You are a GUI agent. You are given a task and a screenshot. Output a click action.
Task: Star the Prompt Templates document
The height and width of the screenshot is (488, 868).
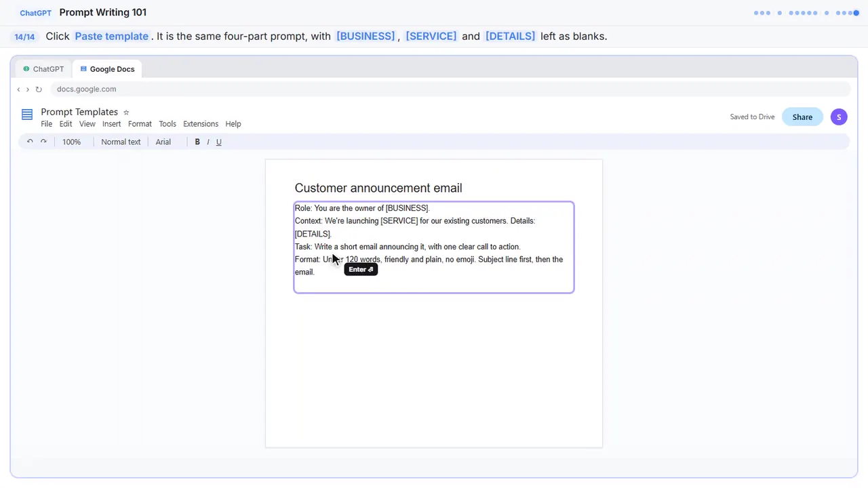point(126,113)
